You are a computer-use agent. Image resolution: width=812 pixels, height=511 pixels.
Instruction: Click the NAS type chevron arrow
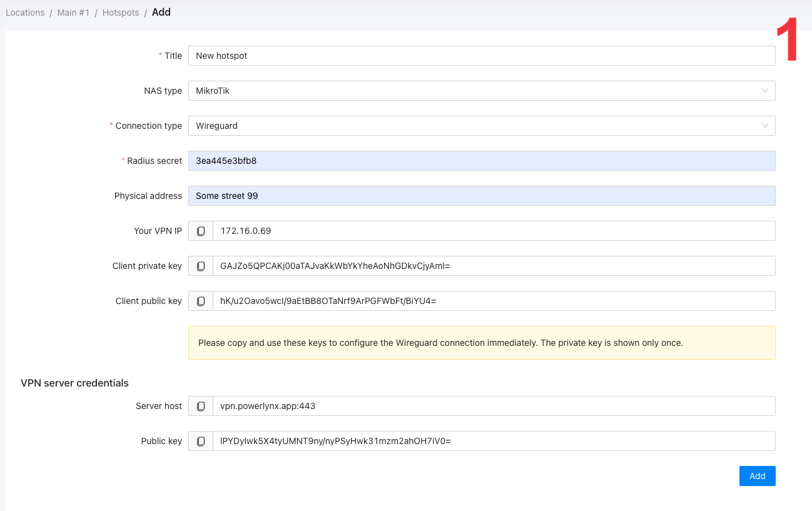(x=764, y=91)
